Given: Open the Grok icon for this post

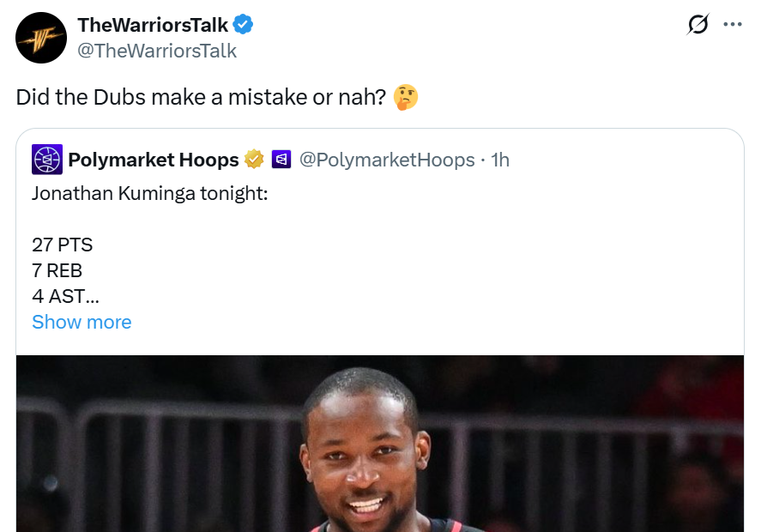Looking at the screenshot, I should [x=698, y=25].
